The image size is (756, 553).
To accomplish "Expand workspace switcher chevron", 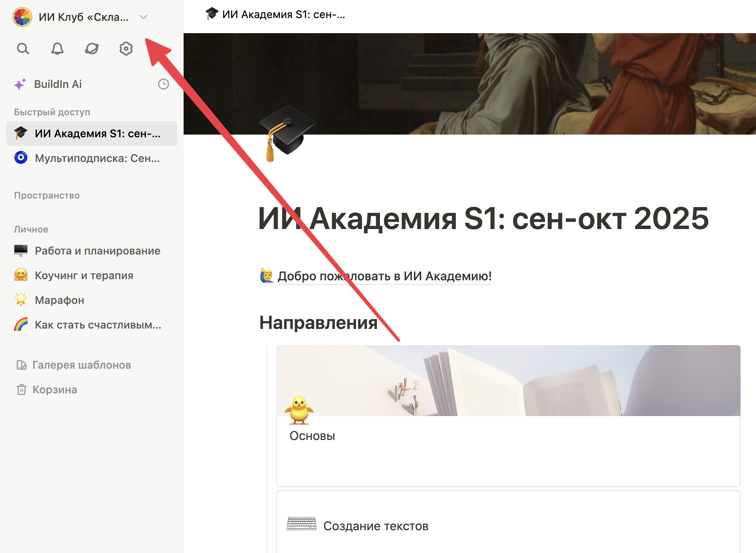I will coord(143,17).
